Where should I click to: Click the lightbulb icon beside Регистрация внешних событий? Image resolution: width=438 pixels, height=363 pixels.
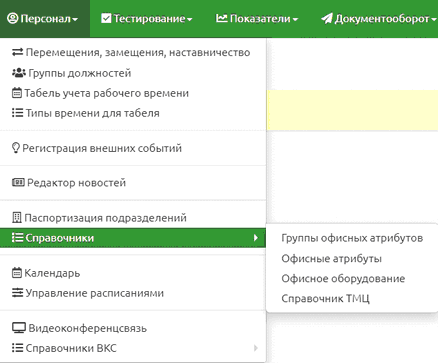click(16, 148)
